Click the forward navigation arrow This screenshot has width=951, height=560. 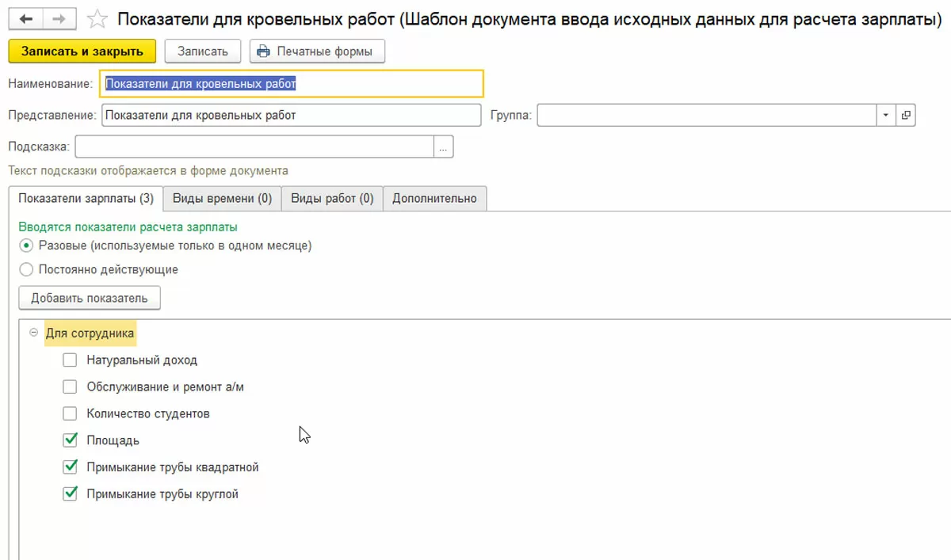[x=59, y=18]
